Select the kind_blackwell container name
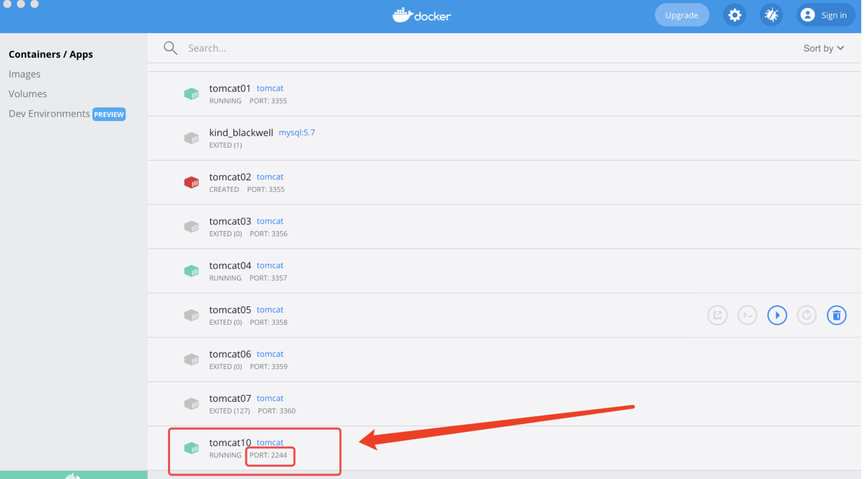Viewport: 868px width, 479px height. point(241,133)
